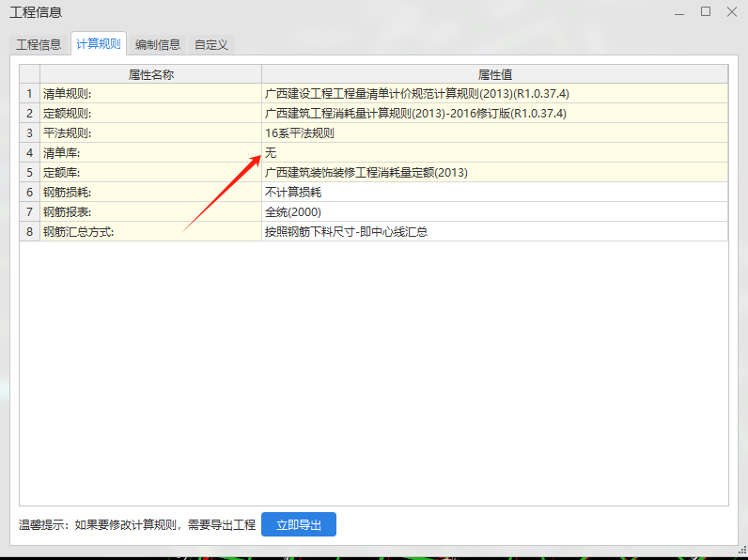Select the 钢筋汇总方式 property name cell
This screenshot has width=748, height=560.
pyautogui.click(x=150, y=232)
